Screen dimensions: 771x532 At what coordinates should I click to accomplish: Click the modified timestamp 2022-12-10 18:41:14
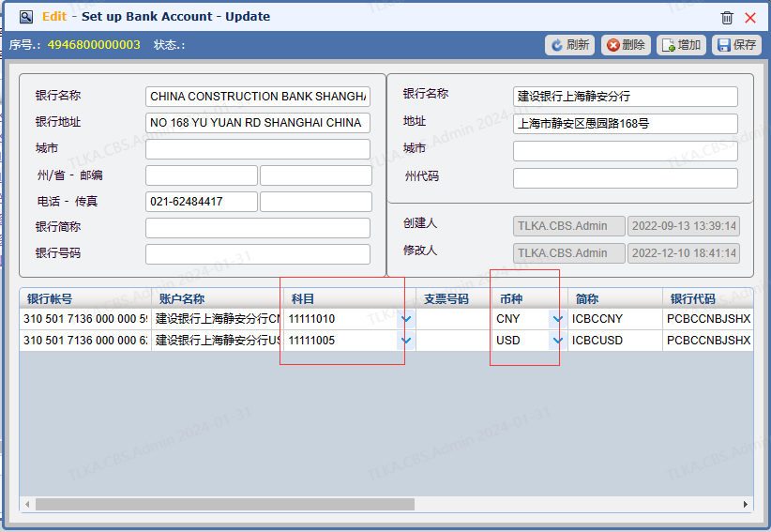684,253
